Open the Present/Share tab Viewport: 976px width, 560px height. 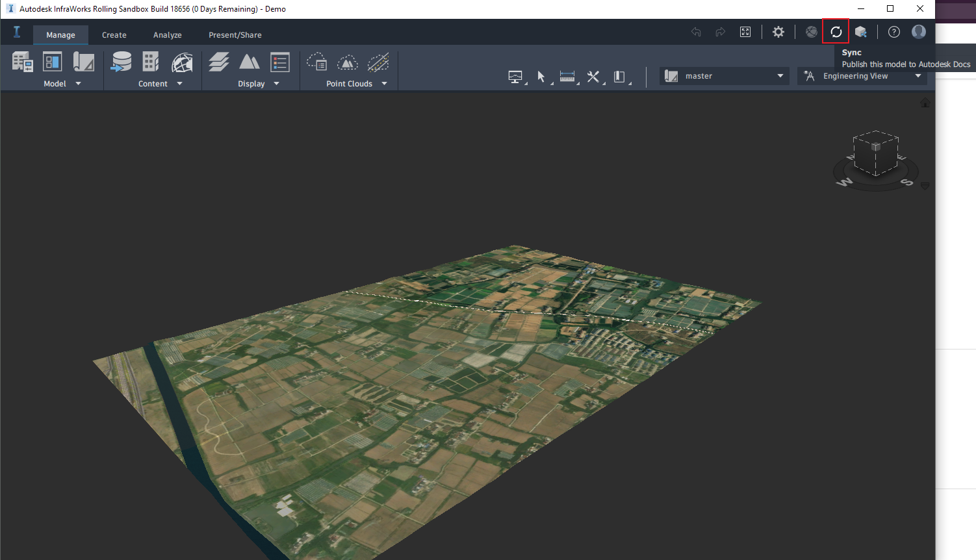235,35
